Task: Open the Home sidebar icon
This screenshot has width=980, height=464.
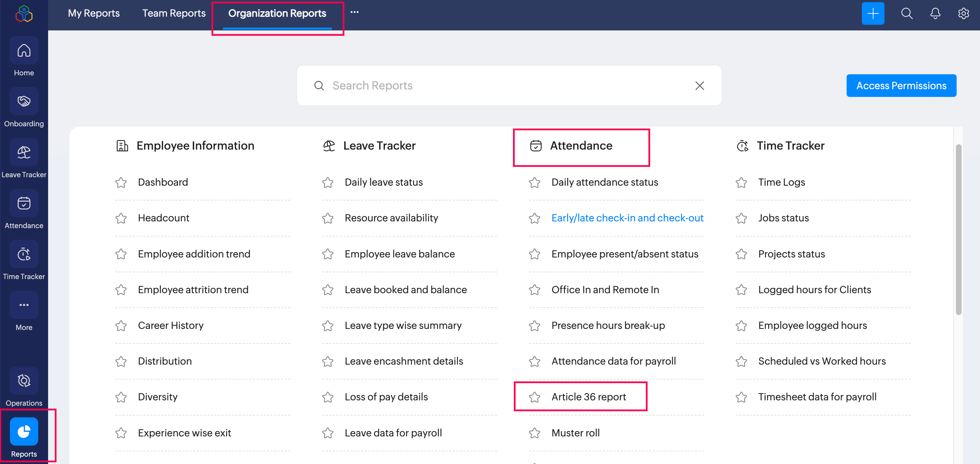Action: pyautogui.click(x=24, y=51)
